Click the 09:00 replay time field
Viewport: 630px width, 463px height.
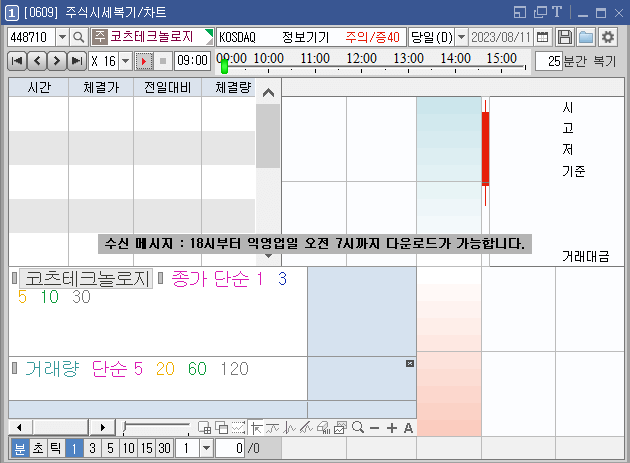pyautogui.click(x=192, y=61)
